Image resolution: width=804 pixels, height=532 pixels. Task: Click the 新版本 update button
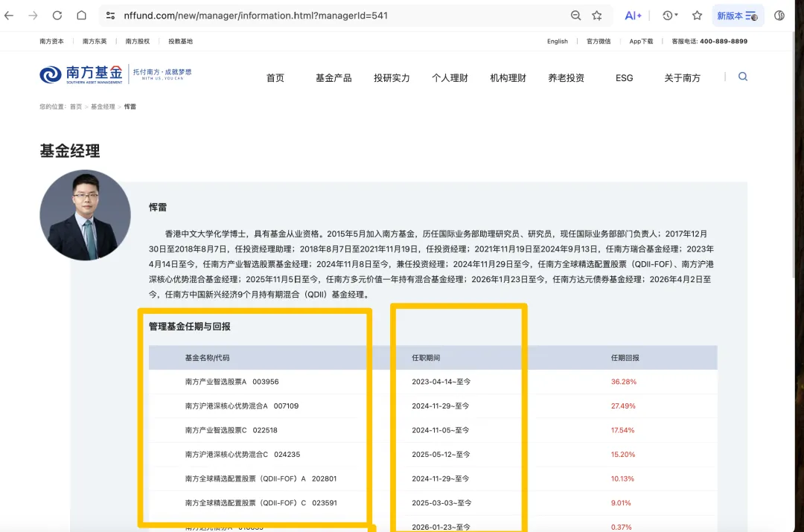click(737, 16)
